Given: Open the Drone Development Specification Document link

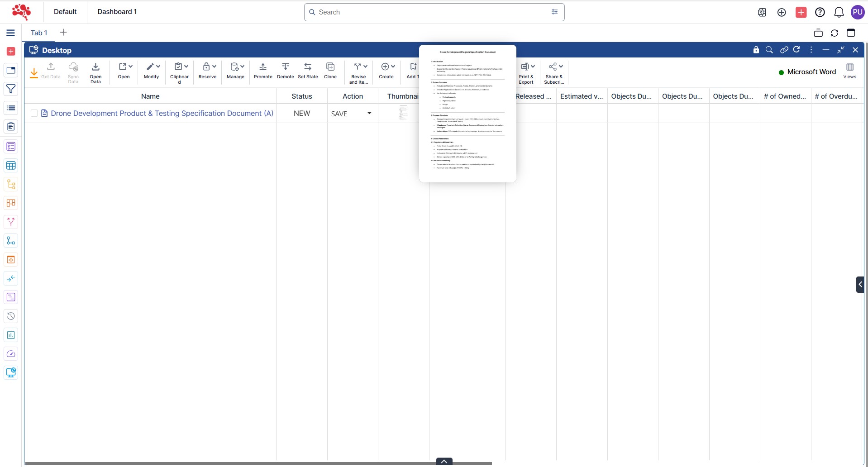Looking at the screenshot, I should [x=162, y=114].
